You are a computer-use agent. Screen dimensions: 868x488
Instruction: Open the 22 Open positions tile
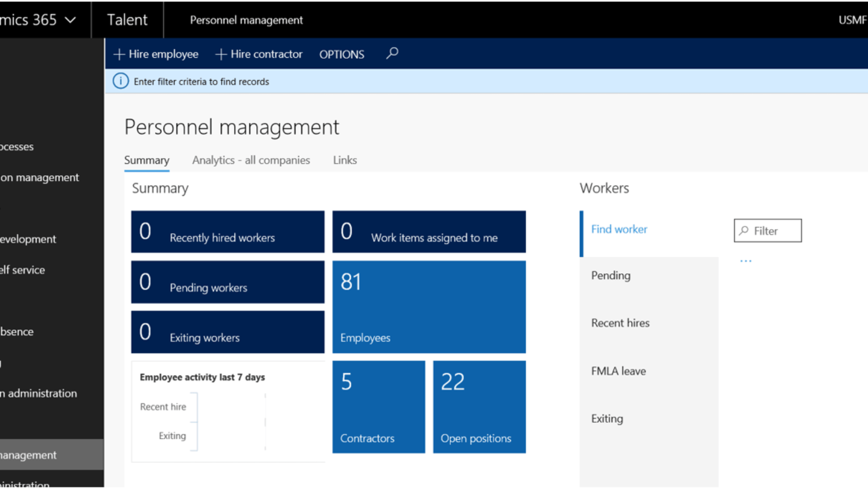click(479, 407)
